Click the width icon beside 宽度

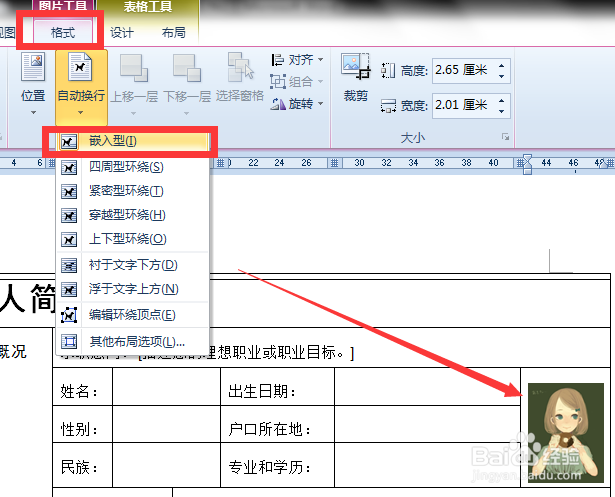point(388,106)
